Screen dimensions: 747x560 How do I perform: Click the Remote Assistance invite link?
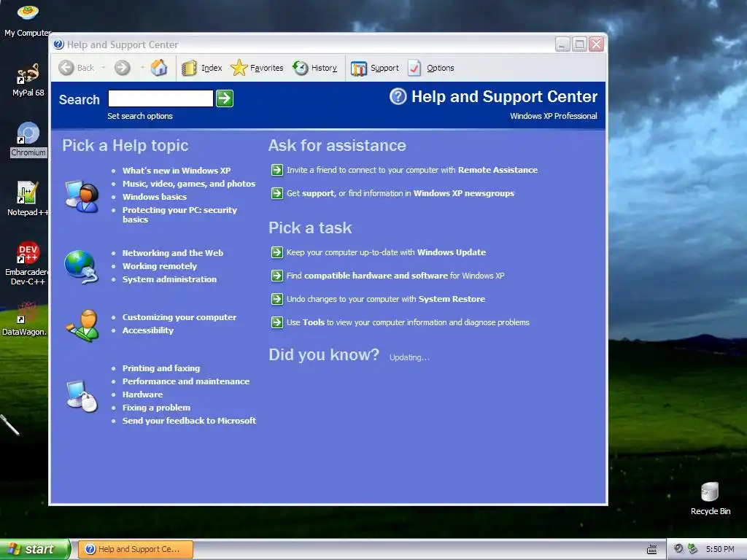pyautogui.click(x=412, y=170)
